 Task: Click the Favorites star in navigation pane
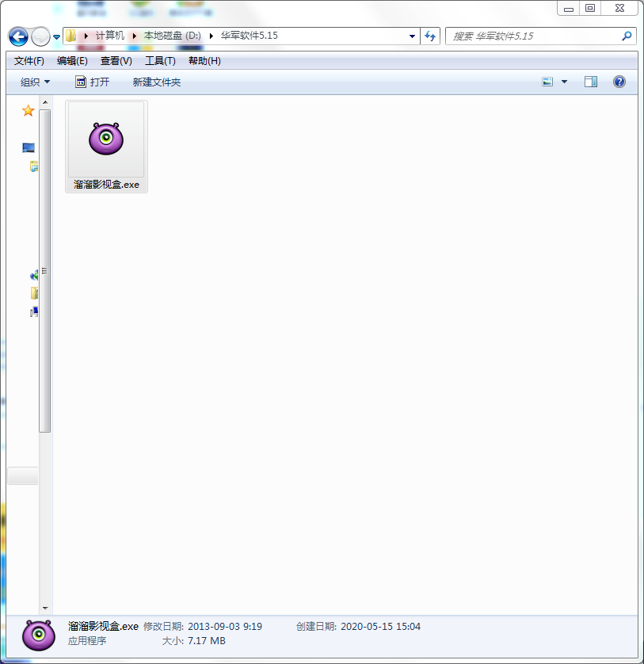(28, 111)
